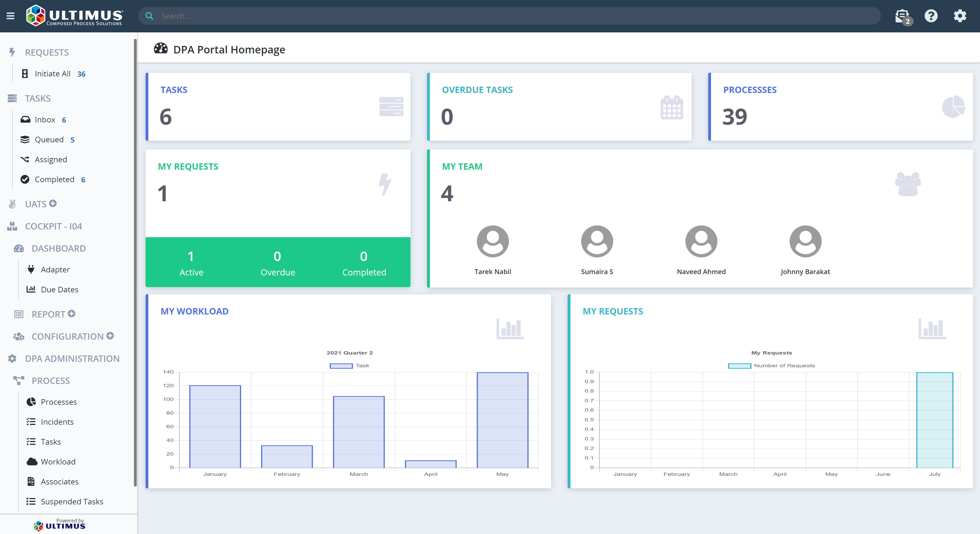Click Johnny Barakat's avatar icon
The image size is (980, 534).
pyautogui.click(x=805, y=241)
